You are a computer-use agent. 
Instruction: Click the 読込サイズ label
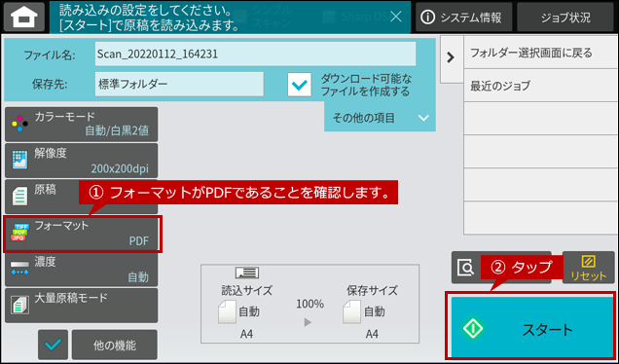pyautogui.click(x=247, y=291)
